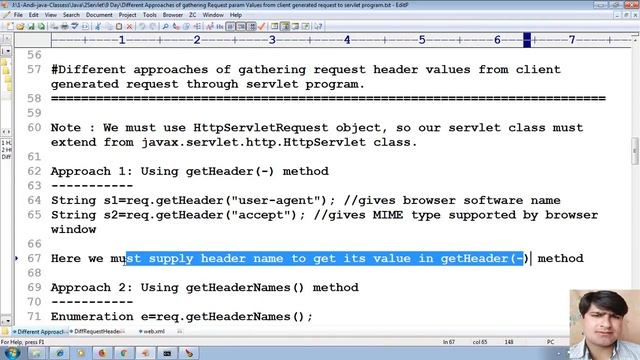Open the Help menu
The width and height of the screenshot is (640, 360).
(x=236, y=15)
